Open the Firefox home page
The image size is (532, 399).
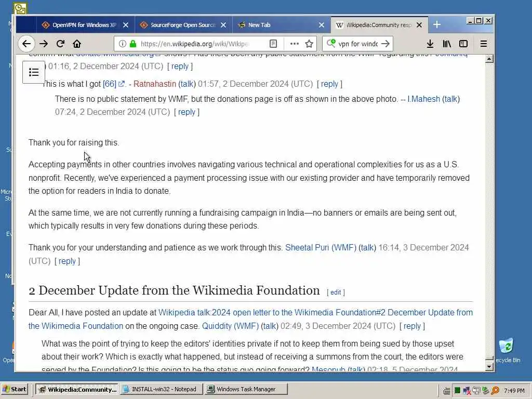pos(77,44)
